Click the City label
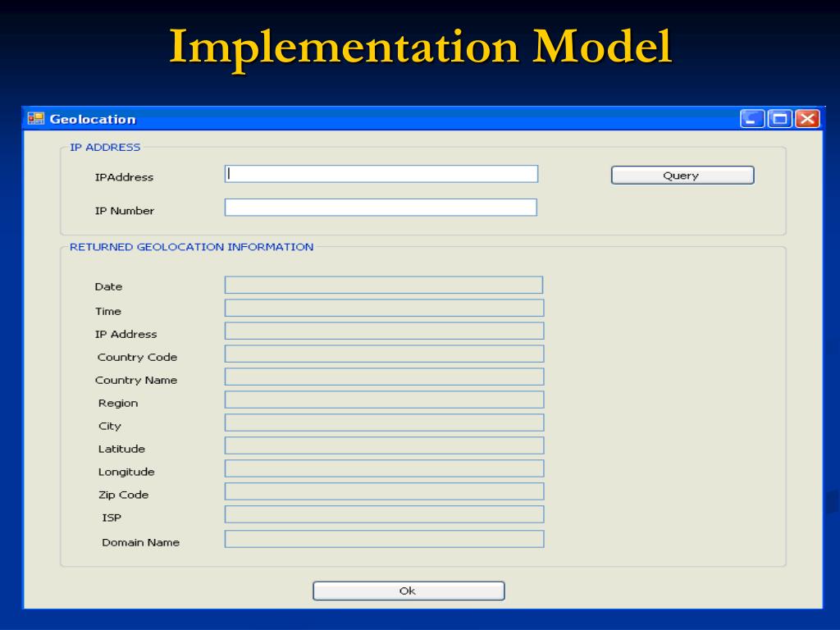Image resolution: width=840 pixels, height=630 pixels. (x=110, y=427)
